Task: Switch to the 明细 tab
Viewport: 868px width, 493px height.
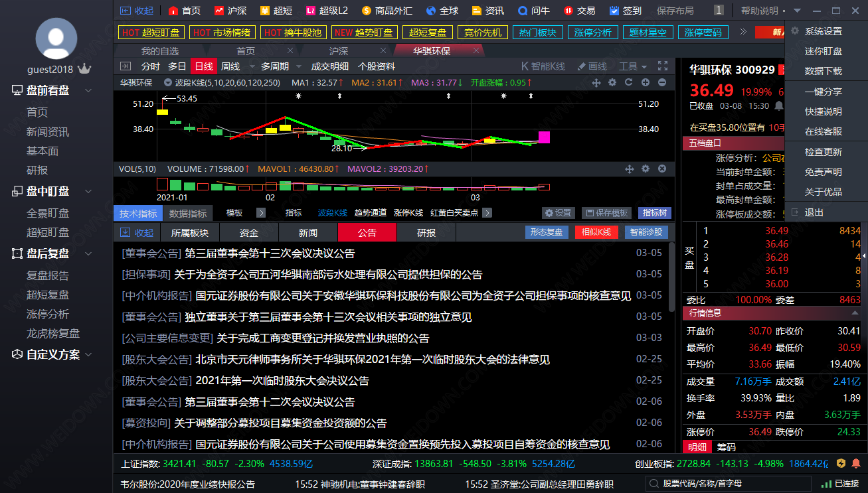Action: coord(697,447)
